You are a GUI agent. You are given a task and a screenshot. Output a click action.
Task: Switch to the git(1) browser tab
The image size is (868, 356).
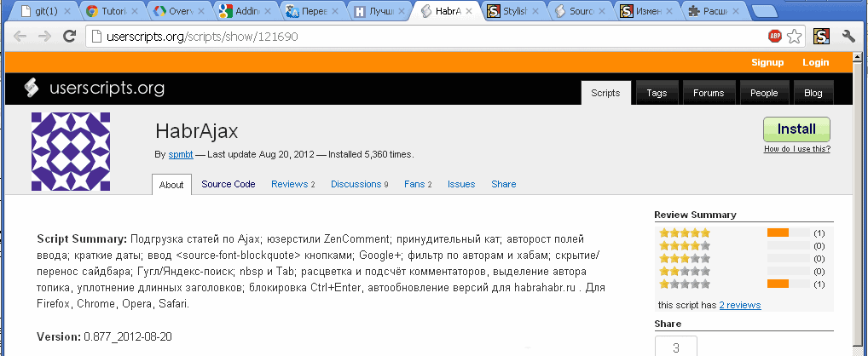click(44, 11)
